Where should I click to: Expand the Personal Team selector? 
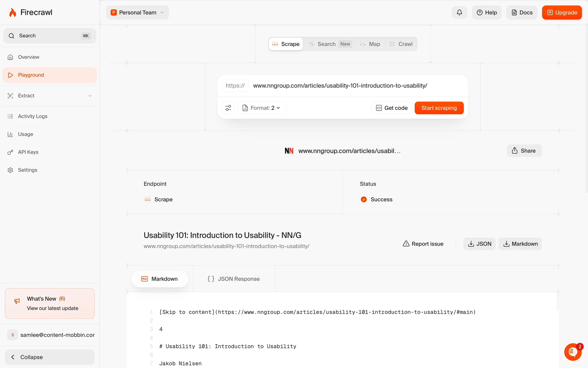[x=138, y=13]
